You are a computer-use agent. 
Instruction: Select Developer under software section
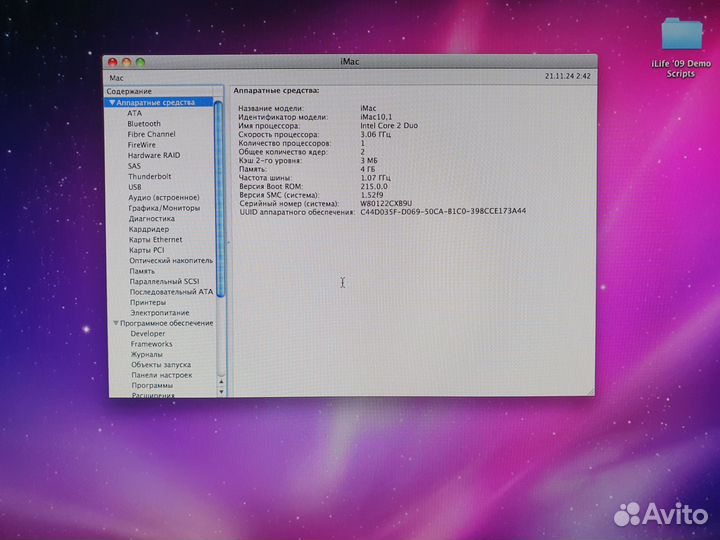(147, 333)
